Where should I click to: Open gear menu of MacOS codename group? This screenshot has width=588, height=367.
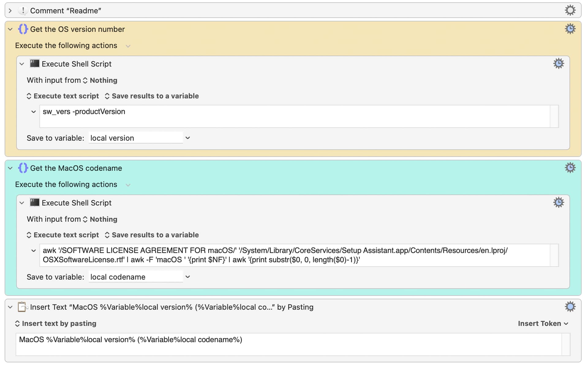click(x=570, y=168)
